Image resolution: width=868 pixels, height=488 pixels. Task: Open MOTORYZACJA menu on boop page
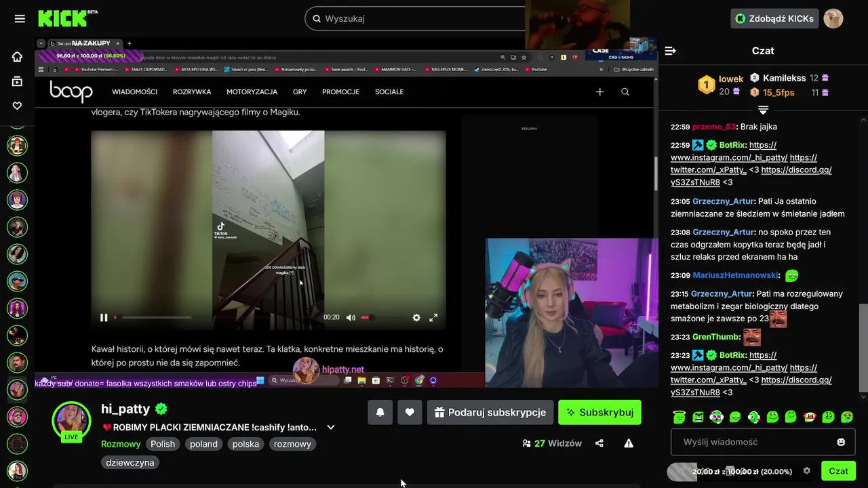tap(252, 91)
